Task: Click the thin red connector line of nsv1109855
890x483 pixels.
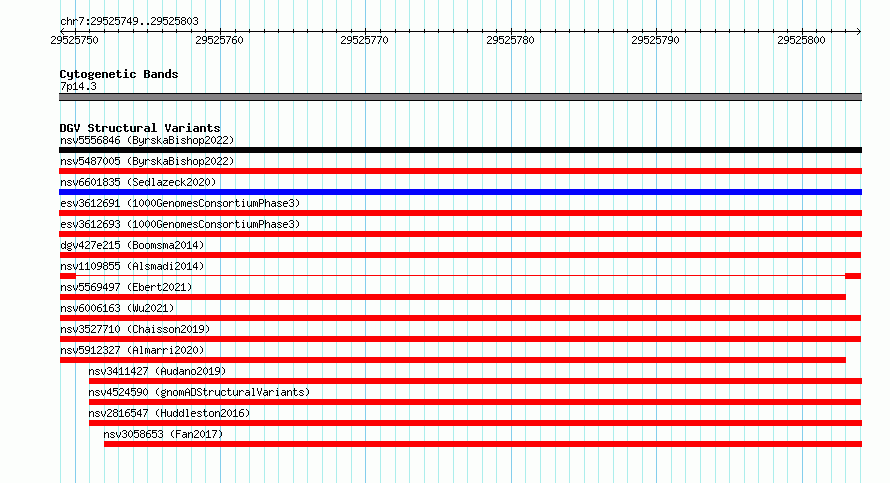Action: (460, 276)
